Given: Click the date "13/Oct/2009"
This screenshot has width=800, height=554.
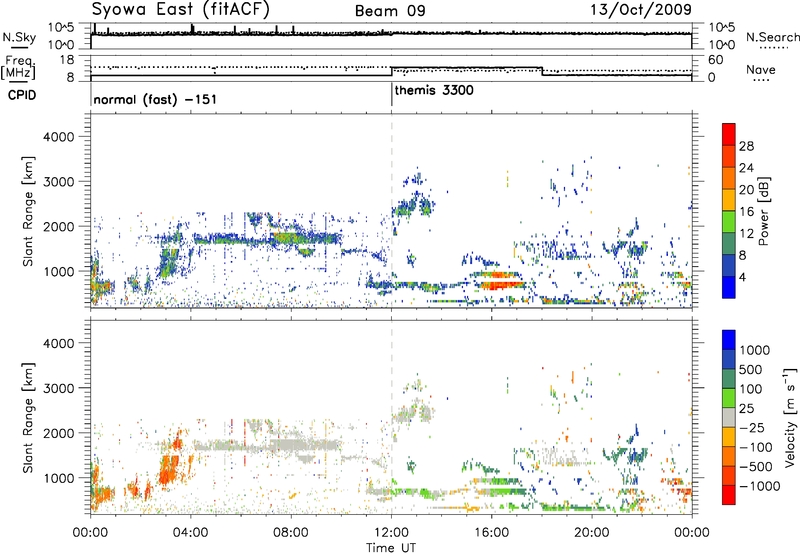Looking at the screenshot, I should [x=641, y=10].
